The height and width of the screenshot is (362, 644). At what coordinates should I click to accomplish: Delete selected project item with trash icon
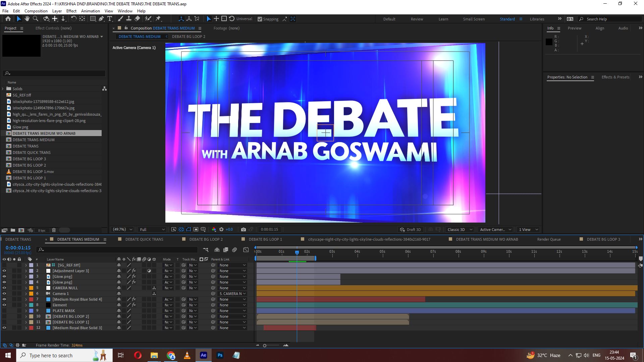54,230
